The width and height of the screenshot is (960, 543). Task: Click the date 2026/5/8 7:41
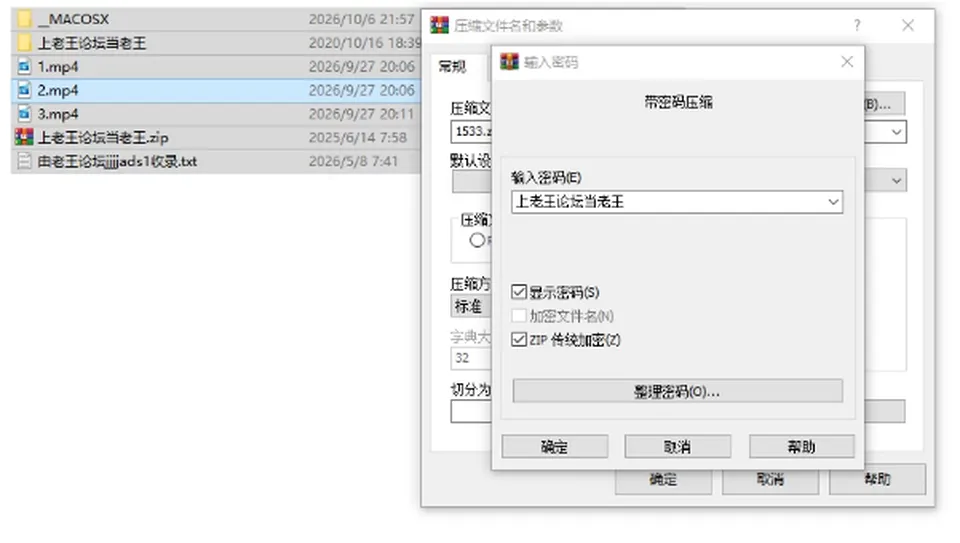pos(353,161)
